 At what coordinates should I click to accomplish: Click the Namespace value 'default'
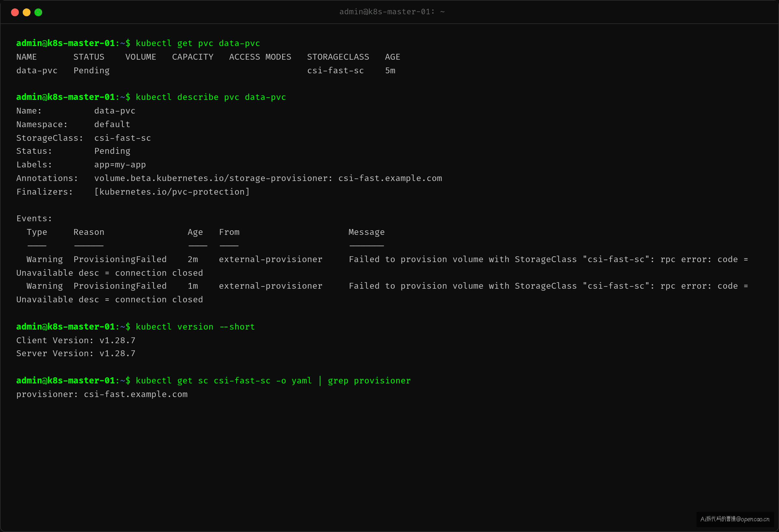click(112, 124)
